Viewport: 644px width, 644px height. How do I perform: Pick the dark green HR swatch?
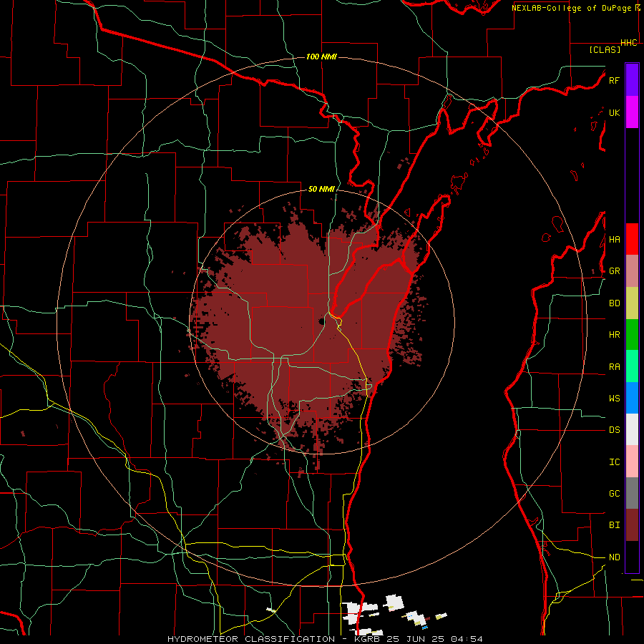point(632,335)
